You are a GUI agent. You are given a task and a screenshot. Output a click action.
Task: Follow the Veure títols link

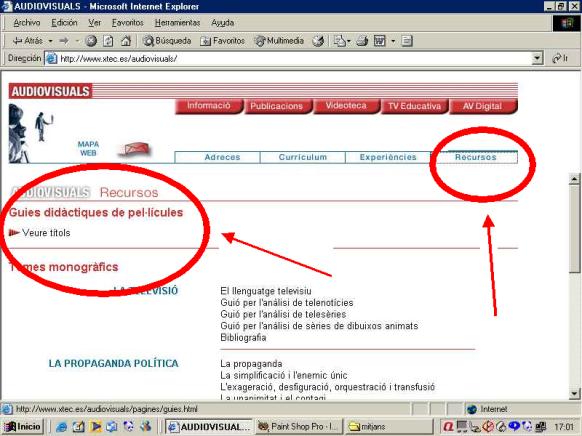pyautogui.click(x=46, y=233)
